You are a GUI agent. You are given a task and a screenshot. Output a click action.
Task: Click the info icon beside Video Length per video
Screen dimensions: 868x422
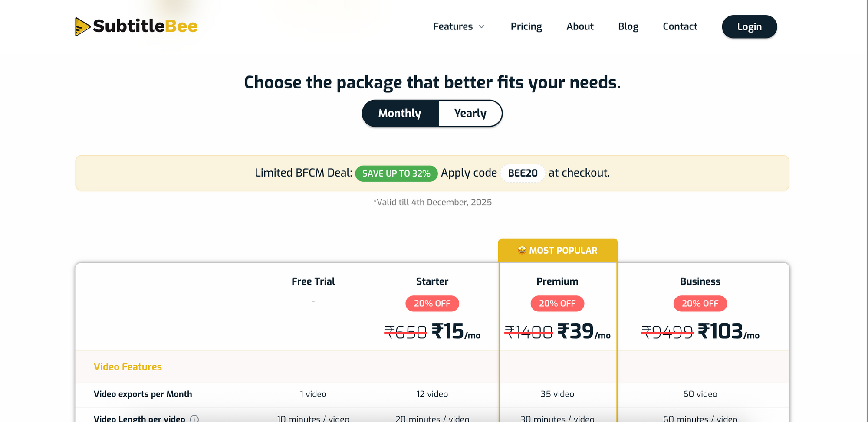pyautogui.click(x=194, y=419)
